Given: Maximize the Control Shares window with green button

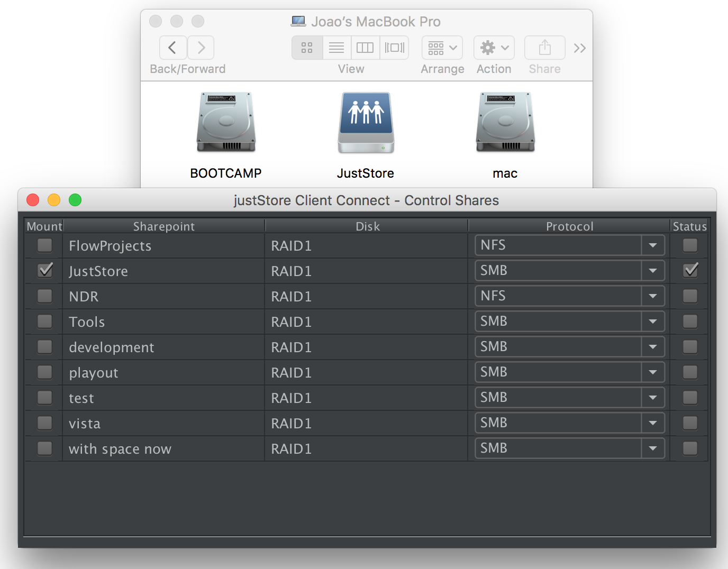Looking at the screenshot, I should [75, 200].
